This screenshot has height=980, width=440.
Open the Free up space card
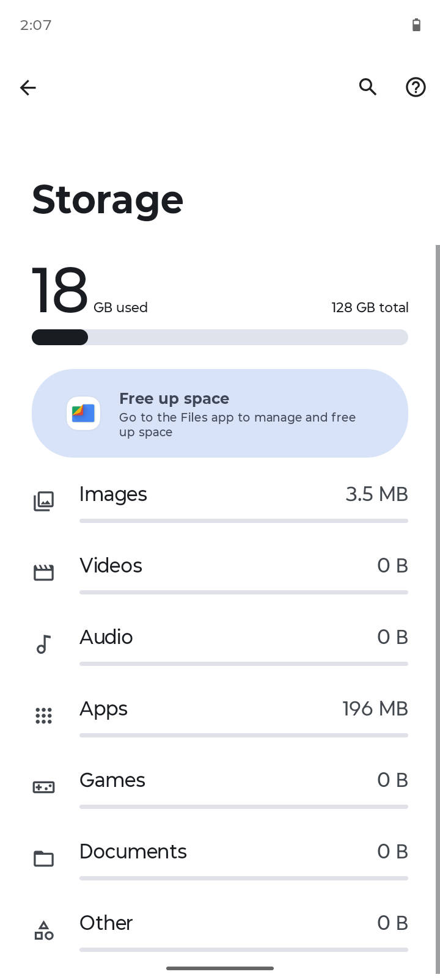(x=220, y=413)
